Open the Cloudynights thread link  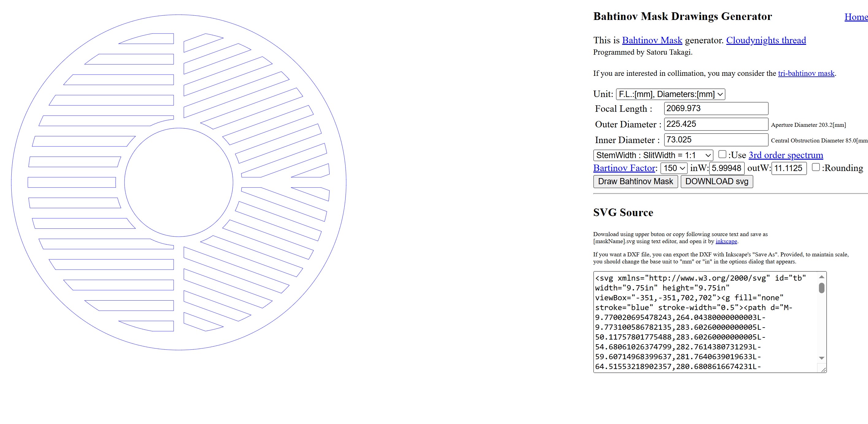coord(766,40)
